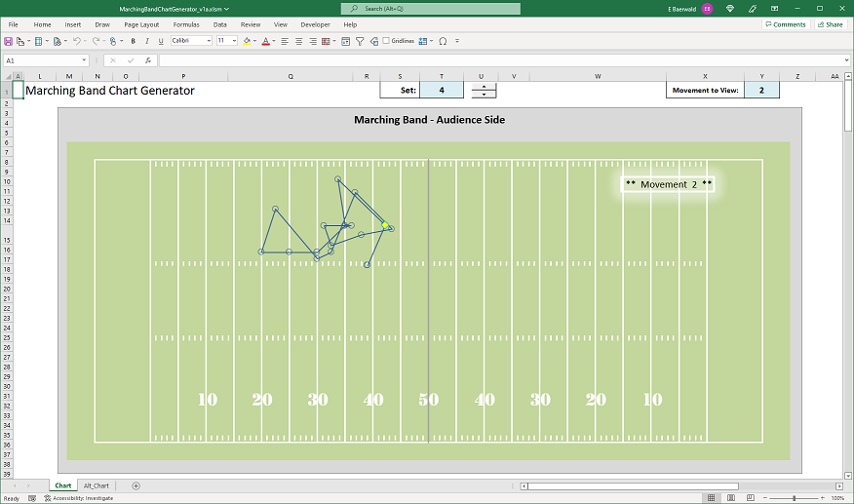Switch to the Alt_Chart sheet tab
Image resolution: width=854 pixels, height=504 pixels.
coord(97,485)
